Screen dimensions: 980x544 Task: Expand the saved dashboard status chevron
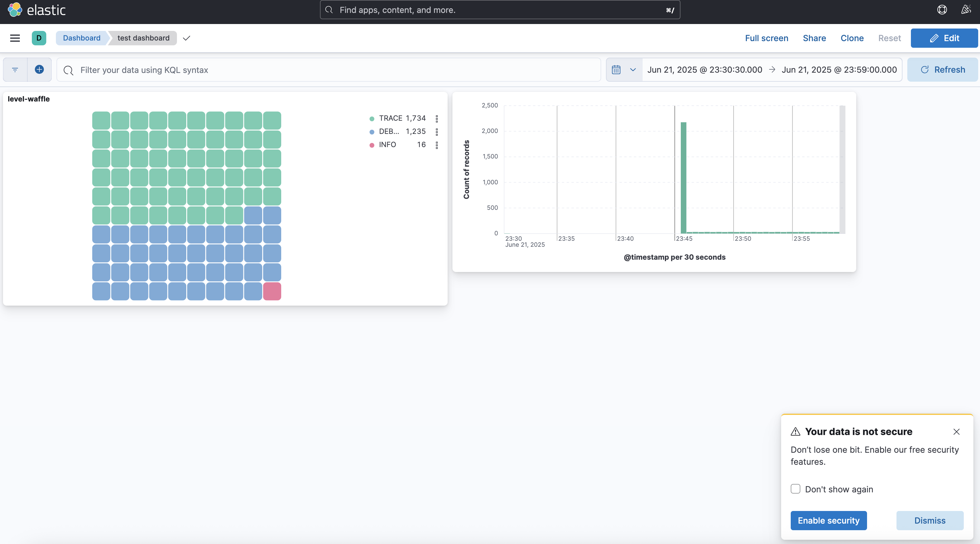click(x=186, y=38)
